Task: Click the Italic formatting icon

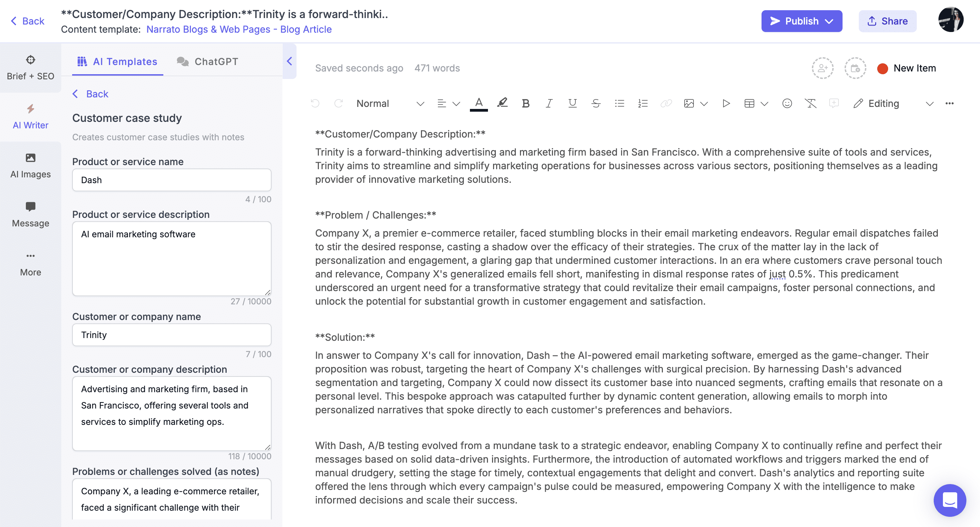Action: point(548,103)
